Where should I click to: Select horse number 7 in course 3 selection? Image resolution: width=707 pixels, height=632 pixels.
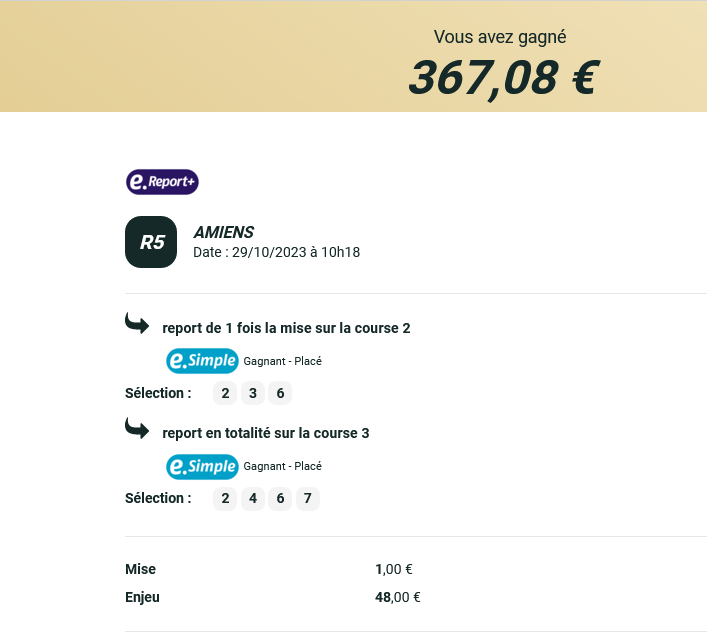click(308, 499)
